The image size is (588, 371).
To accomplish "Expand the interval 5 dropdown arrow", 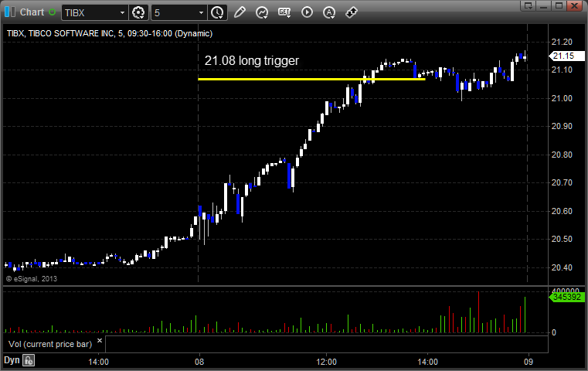I will 201,13.
